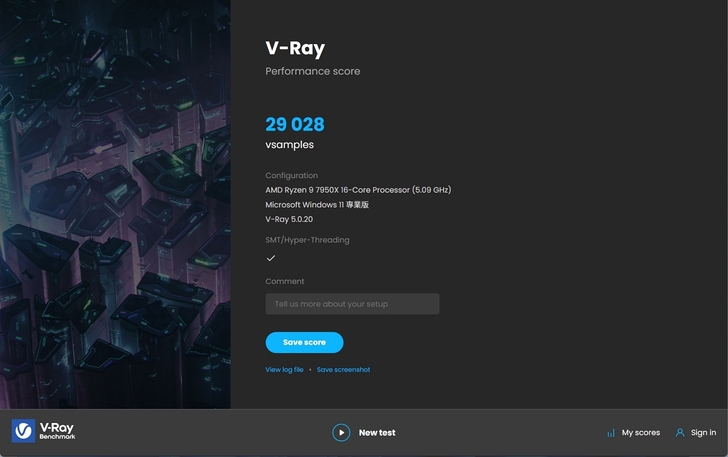Click the New test label
Viewport: 728px width, 457px height.
click(x=377, y=433)
